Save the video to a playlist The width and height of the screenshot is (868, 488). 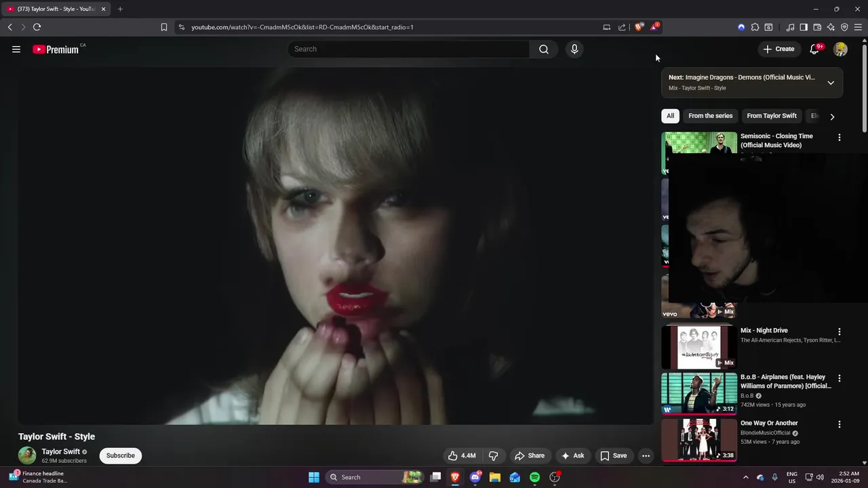click(614, 455)
